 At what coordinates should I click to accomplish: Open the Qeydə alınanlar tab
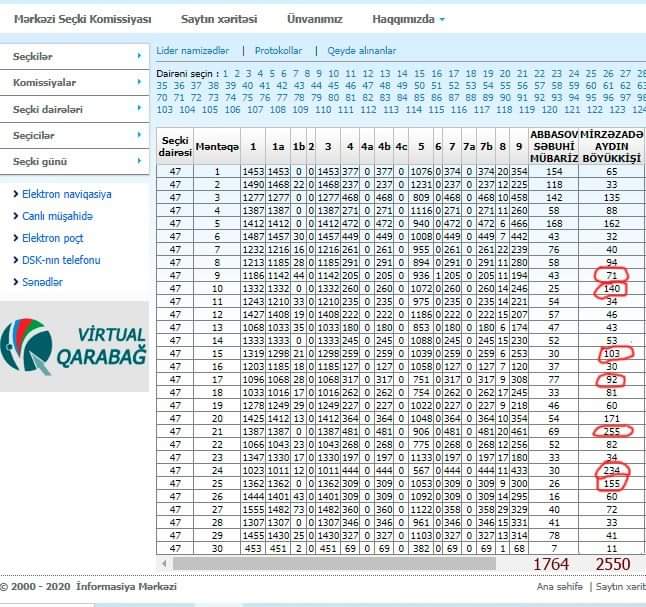coord(361,51)
